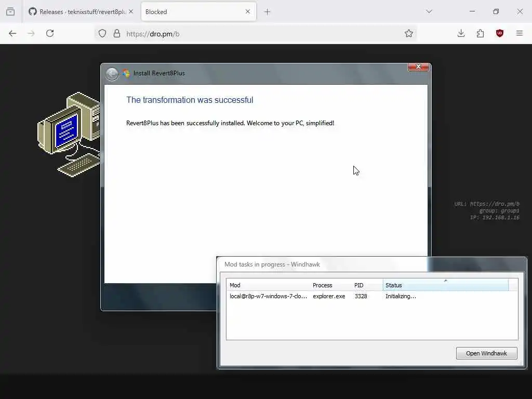Click PID value 3328

(x=361, y=296)
